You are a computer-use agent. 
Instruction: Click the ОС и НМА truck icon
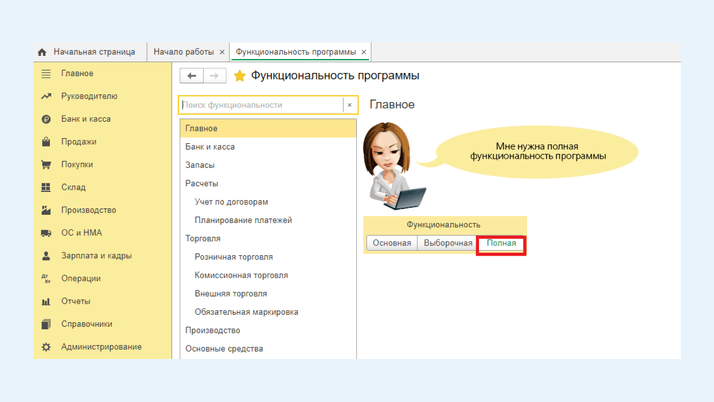coord(46,233)
